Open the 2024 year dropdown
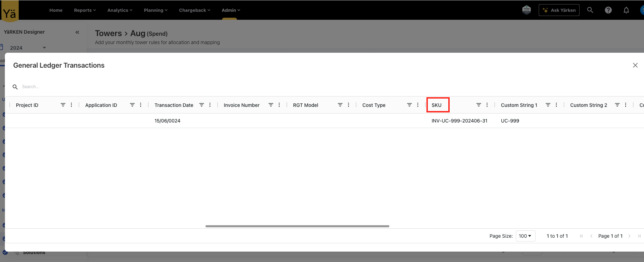 click(x=28, y=48)
